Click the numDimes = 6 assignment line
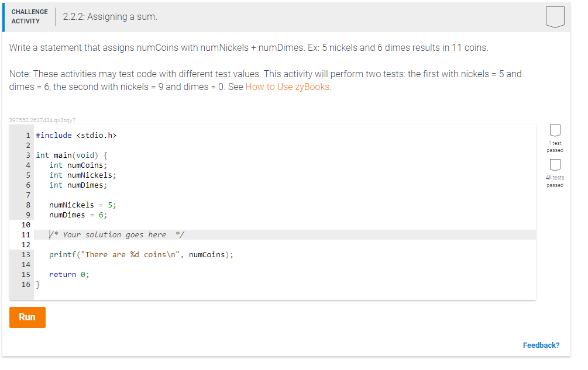The width and height of the screenshot is (588, 370). click(78, 215)
